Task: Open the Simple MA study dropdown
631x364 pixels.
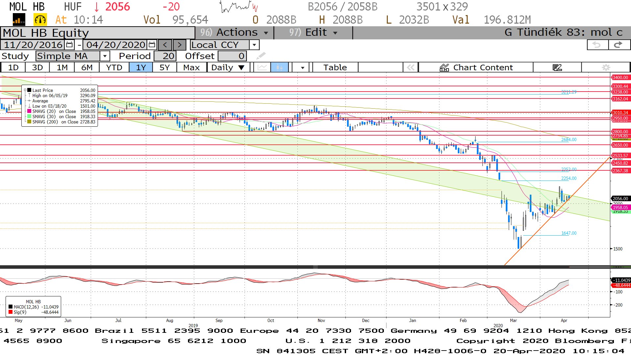Action: coord(105,56)
